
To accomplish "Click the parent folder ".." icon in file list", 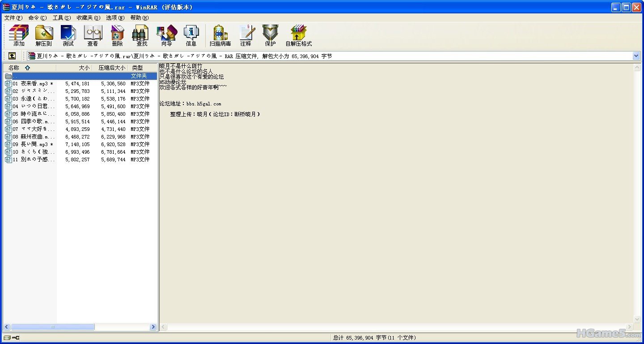I will click(8, 76).
